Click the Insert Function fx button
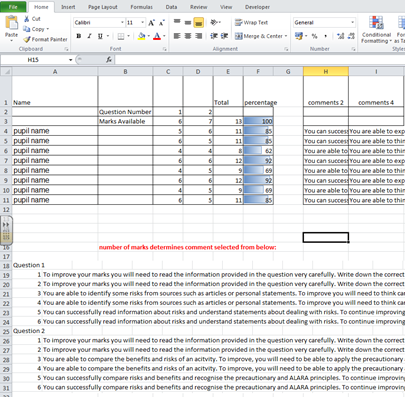405x397 pixels. (109, 60)
